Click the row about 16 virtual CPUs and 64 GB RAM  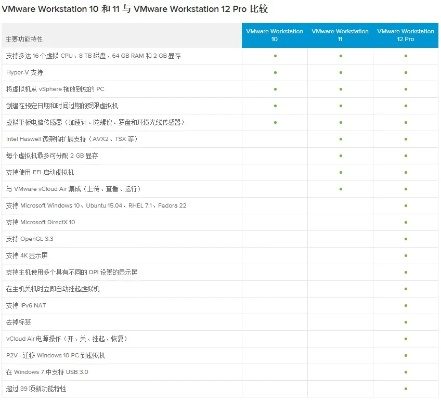click(x=220, y=56)
